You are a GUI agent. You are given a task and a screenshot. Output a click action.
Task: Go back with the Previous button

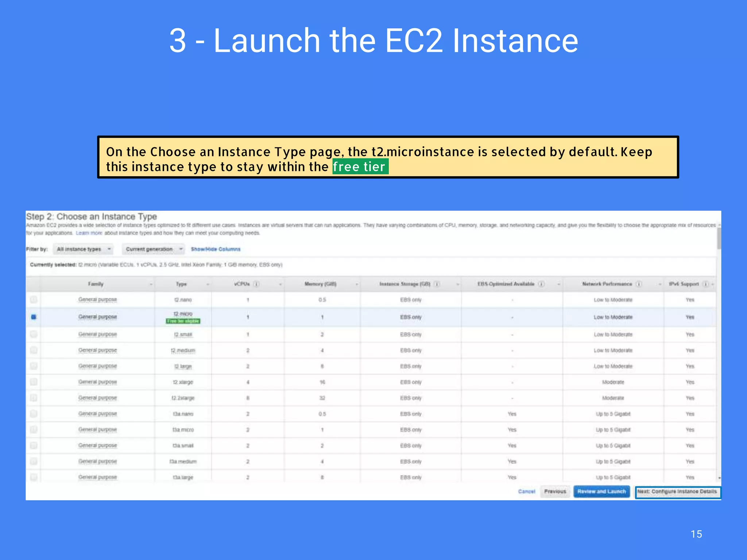click(x=555, y=491)
